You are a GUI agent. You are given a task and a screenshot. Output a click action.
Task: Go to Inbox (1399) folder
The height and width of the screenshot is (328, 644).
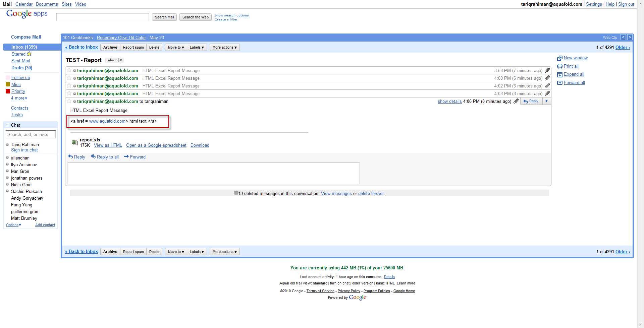pos(24,47)
